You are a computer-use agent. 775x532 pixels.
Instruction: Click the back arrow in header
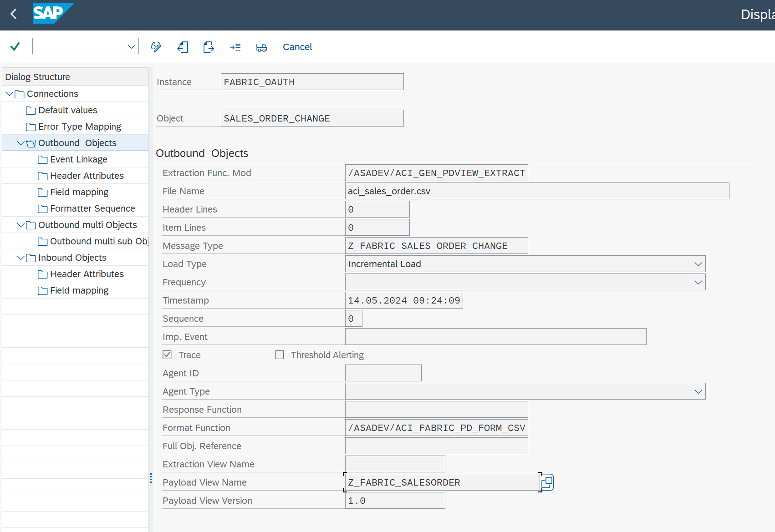click(14, 14)
